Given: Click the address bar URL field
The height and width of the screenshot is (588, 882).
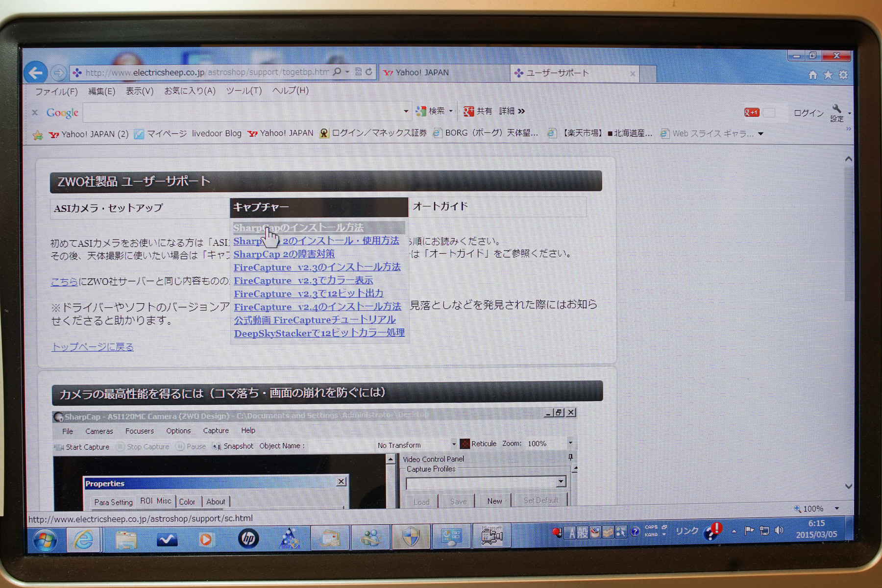Looking at the screenshot, I should click(207, 73).
